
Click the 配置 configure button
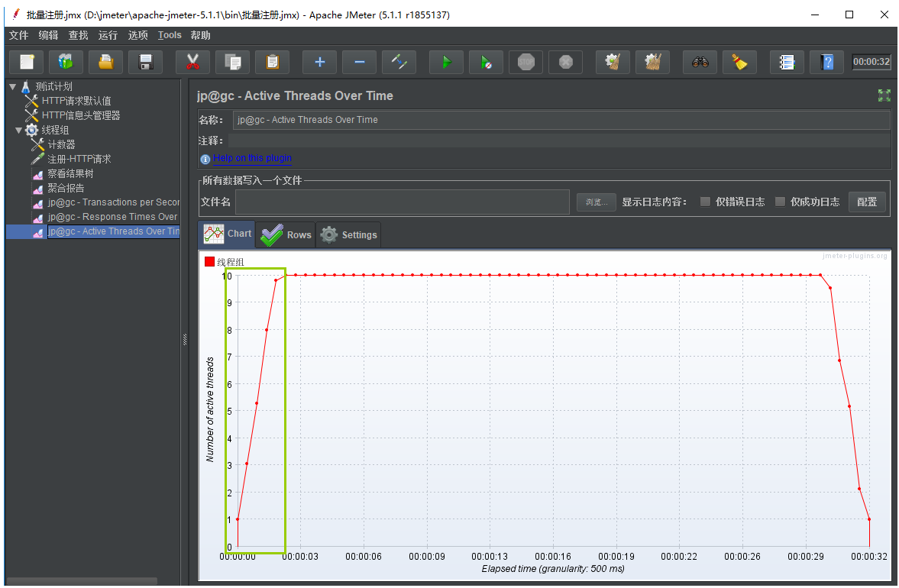pos(867,202)
